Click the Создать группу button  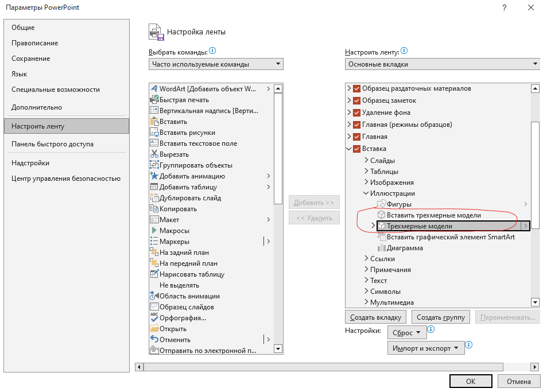click(x=441, y=317)
